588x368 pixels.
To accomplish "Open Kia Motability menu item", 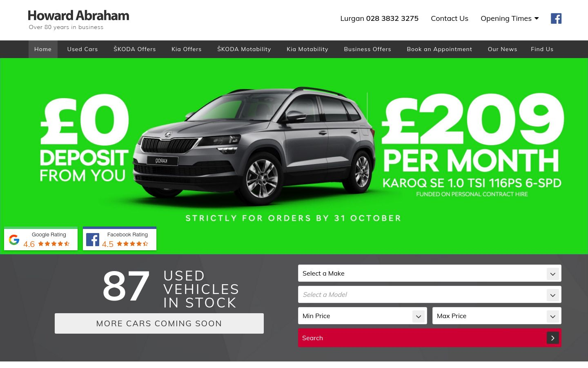I will 307,49.
